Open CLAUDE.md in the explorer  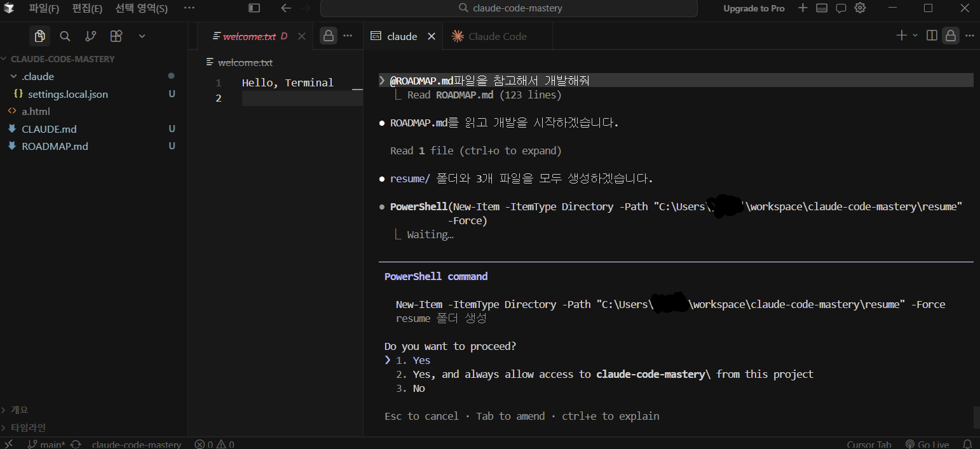(93, 129)
